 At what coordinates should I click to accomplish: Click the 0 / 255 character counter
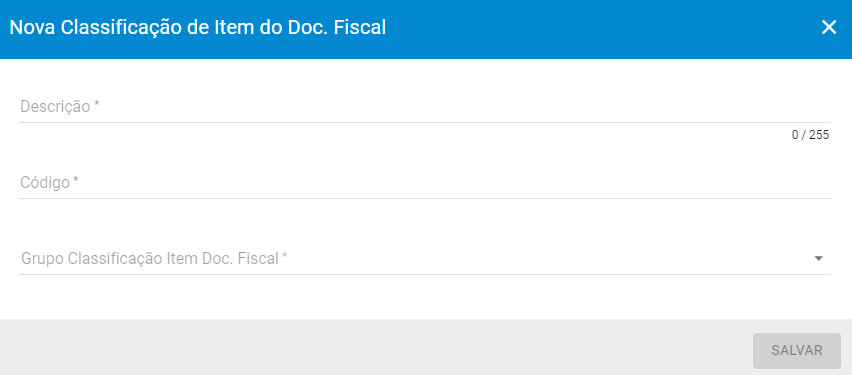tap(810, 135)
